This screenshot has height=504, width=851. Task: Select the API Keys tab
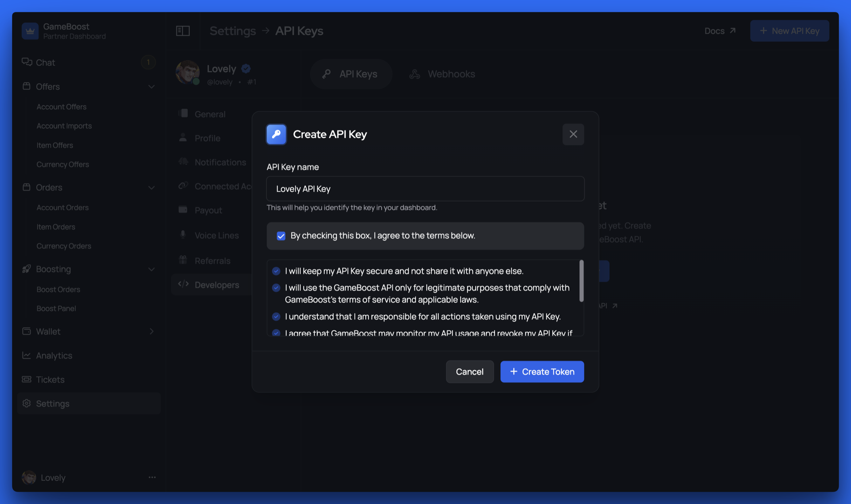[351, 74]
